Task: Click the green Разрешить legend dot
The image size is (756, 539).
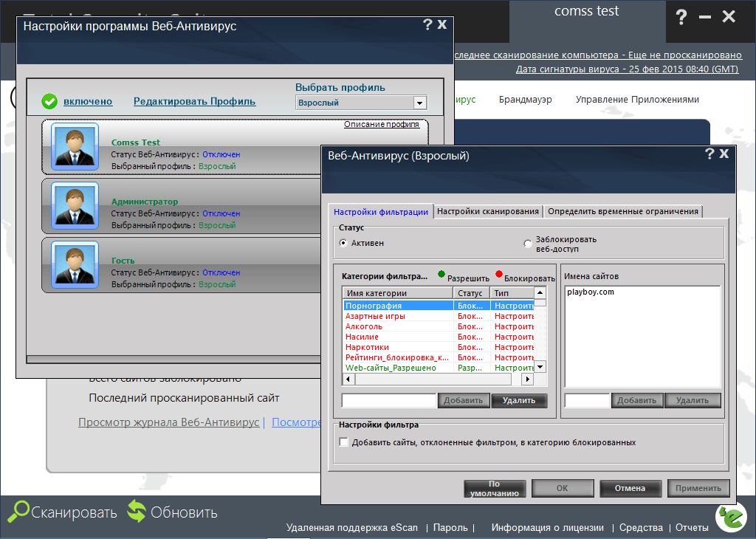Action: point(441,275)
